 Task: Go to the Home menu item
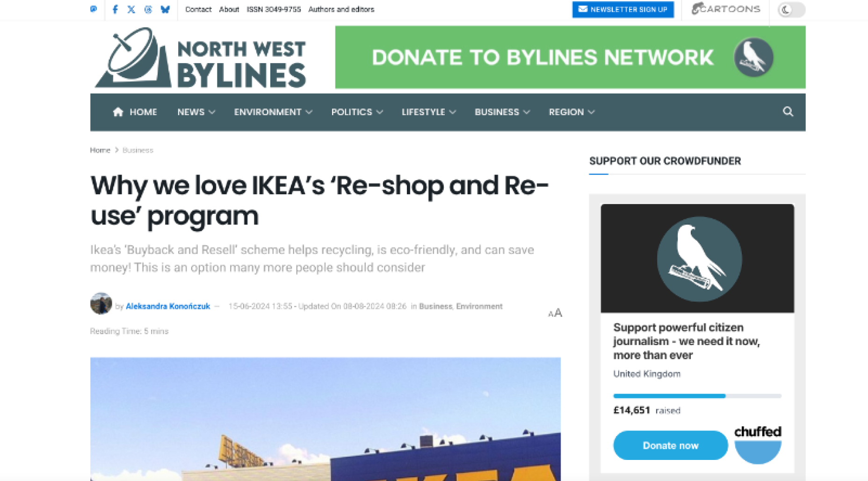135,112
